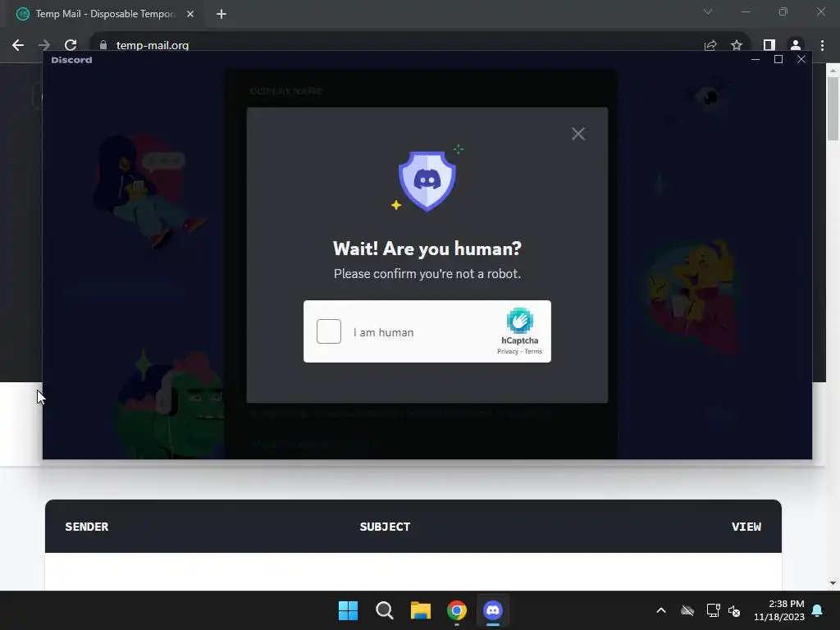
Task: Open a new Chrome tab
Action: [221, 14]
